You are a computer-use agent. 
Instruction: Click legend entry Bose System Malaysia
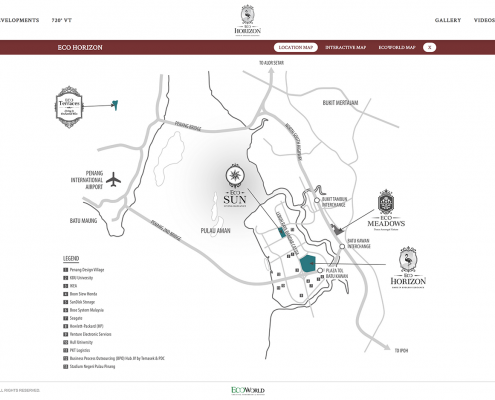(84, 310)
